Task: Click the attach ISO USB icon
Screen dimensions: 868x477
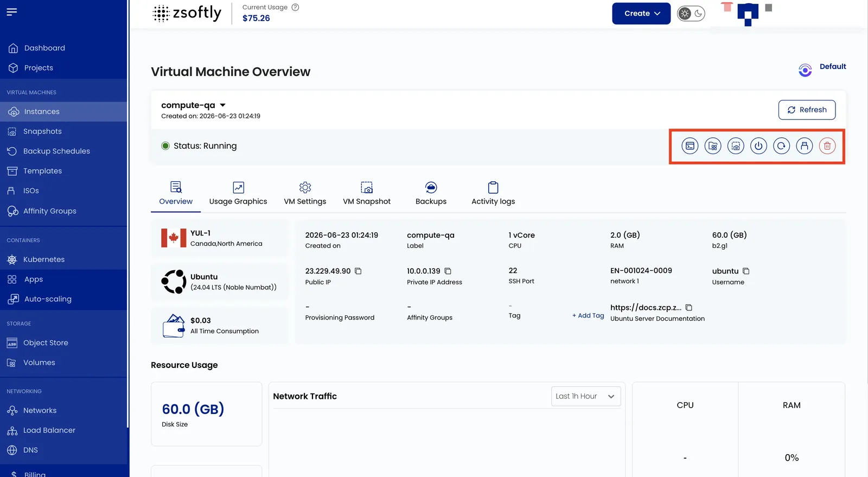Action: pyautogui.click(x=805, y=146)
